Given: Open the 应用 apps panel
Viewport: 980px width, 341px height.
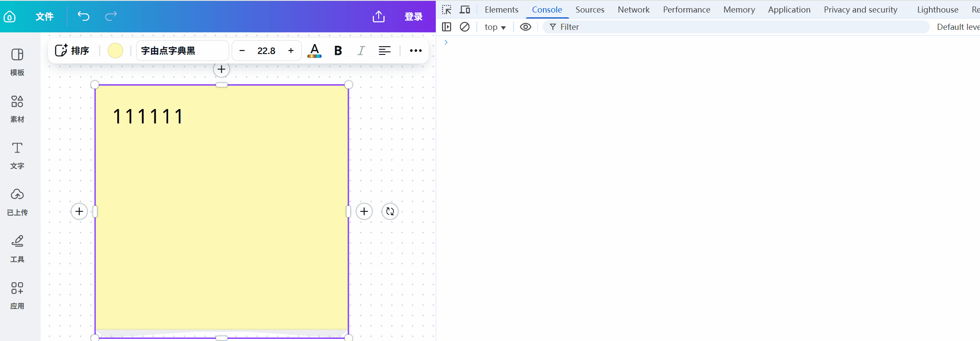Looking at the screenshot, I should pyautogui.click(x=17, y=296).
